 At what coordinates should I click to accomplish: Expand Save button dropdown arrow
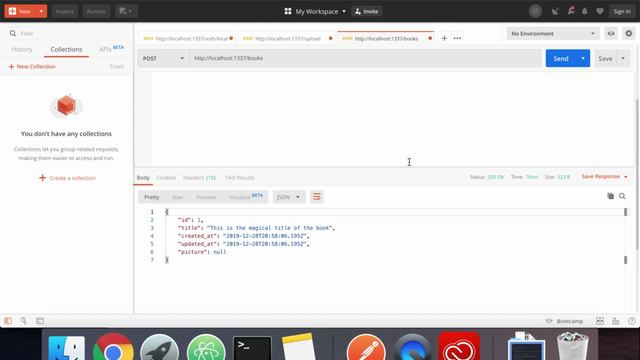623,58
